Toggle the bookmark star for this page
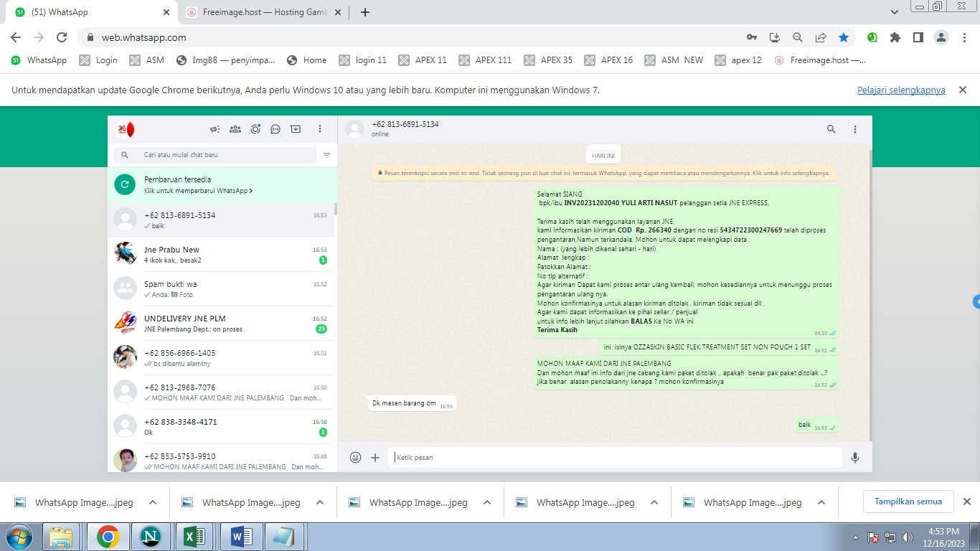 [844, 37]
